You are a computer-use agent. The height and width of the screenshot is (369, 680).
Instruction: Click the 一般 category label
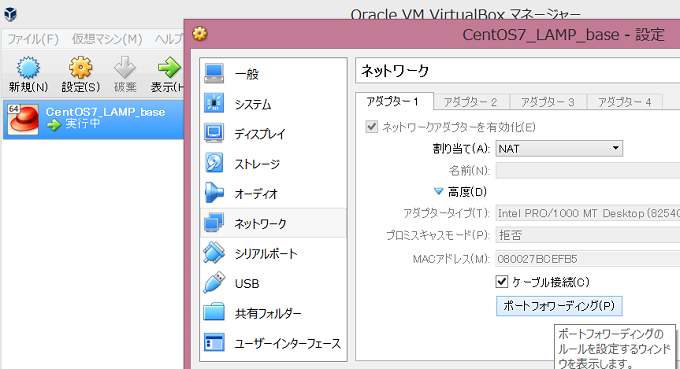[247, 75]
